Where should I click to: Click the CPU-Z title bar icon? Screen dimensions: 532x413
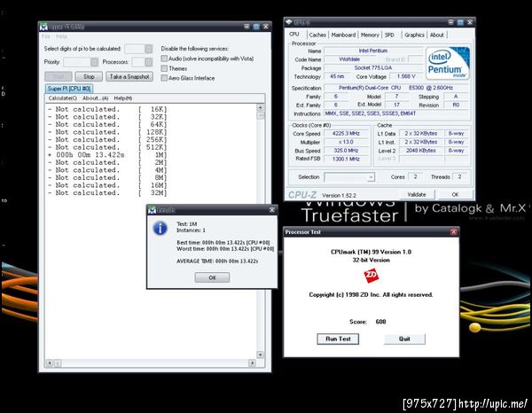289,22
